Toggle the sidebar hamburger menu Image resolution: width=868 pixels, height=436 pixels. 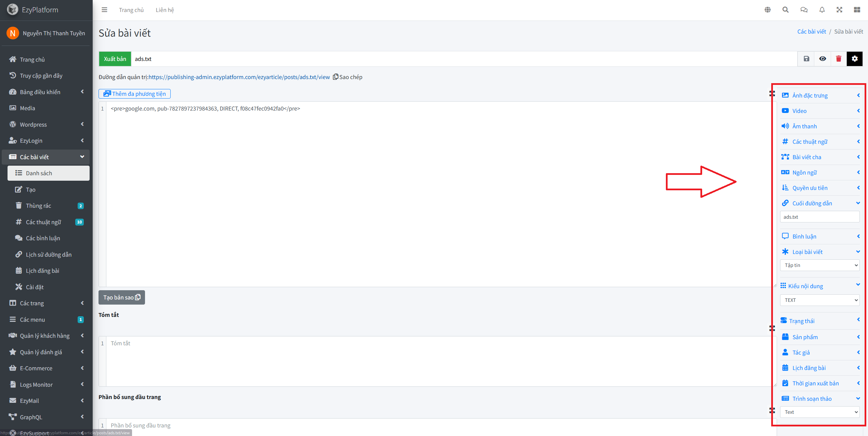pyautogui.click(x=104, y=10)
